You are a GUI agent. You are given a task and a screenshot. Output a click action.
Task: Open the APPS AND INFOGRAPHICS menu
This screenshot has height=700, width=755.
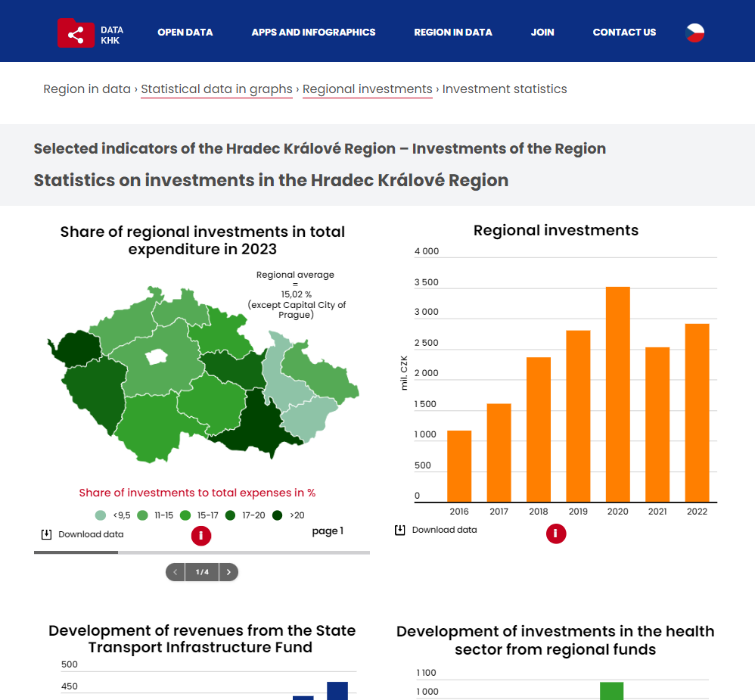(x=313, y=33)
